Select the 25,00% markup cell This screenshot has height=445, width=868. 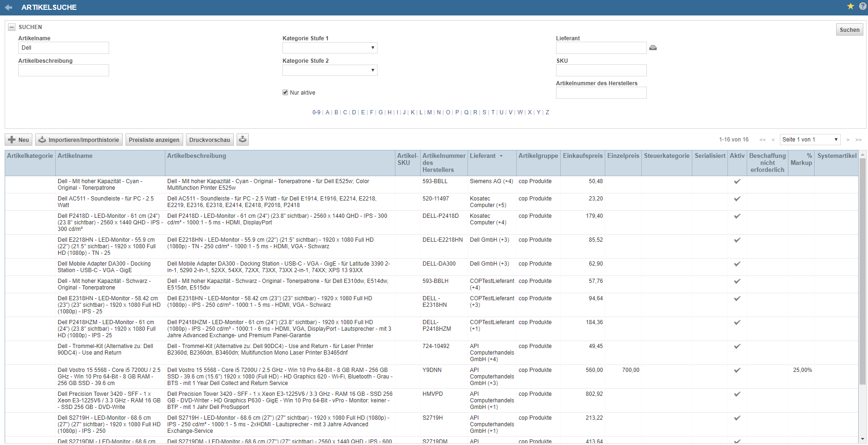point(802,370)
